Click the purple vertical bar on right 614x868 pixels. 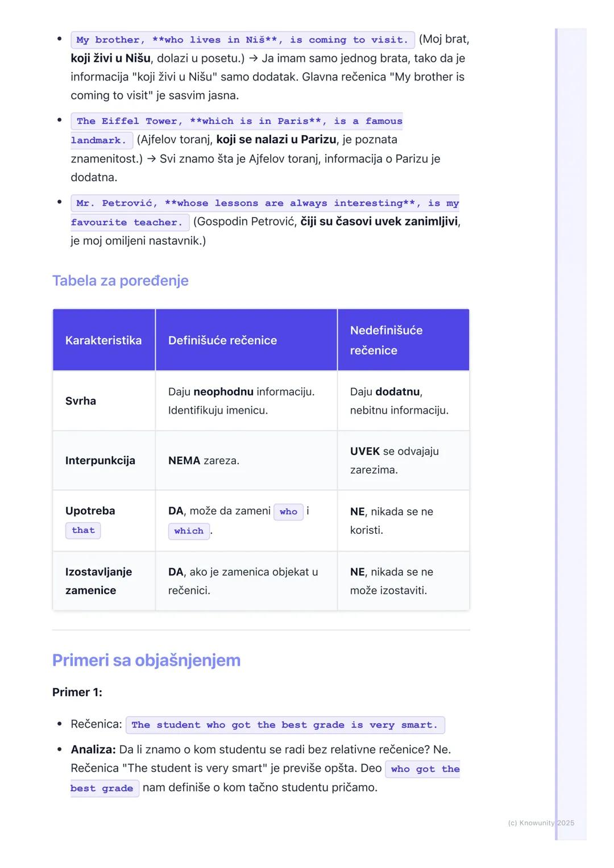557,432
